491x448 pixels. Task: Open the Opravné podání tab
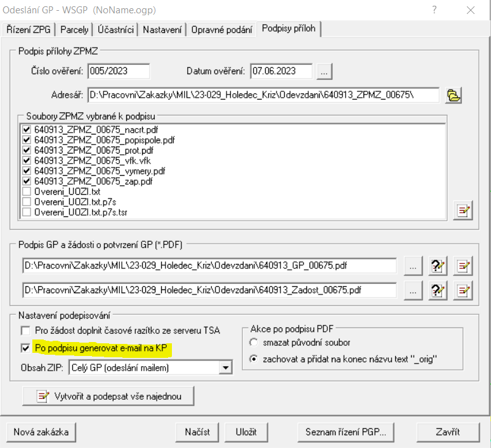pos(221,30)
